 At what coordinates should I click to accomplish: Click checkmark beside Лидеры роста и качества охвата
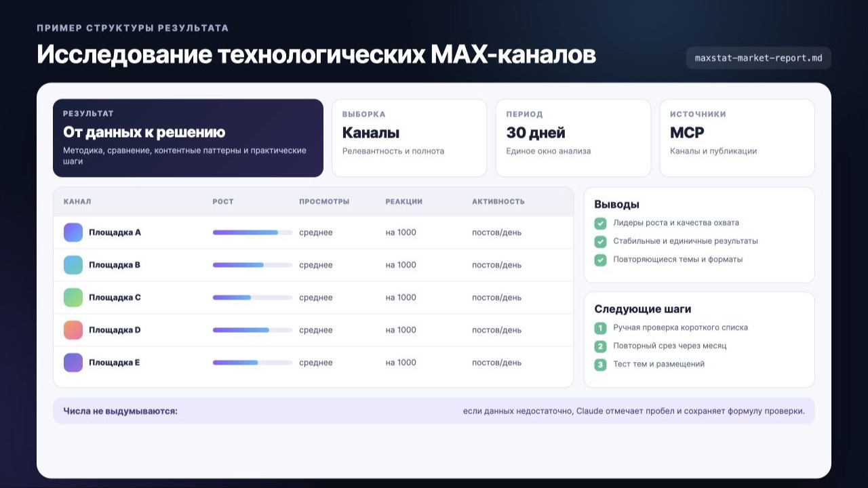tap(600, 223)
